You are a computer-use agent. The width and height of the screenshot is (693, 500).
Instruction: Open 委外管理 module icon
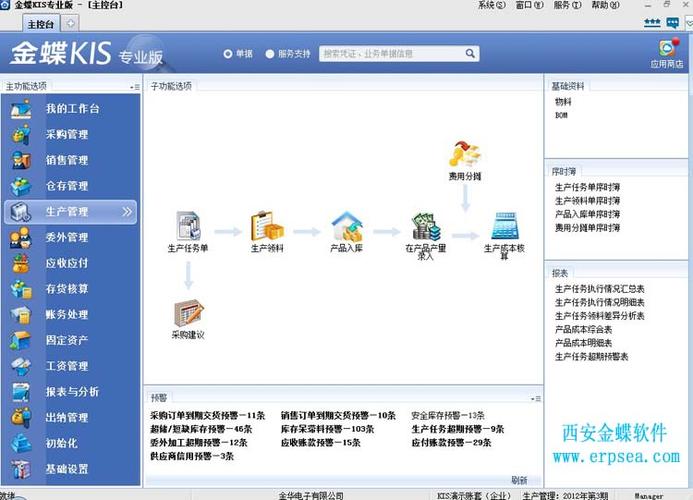21,237
